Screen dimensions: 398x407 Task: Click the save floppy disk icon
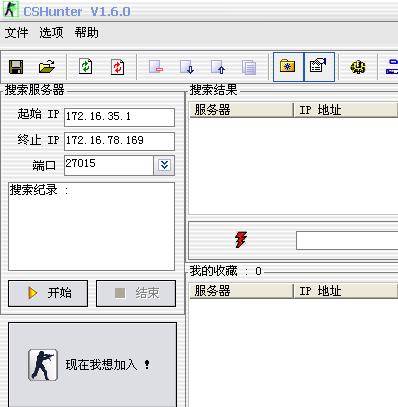(16, 67)
